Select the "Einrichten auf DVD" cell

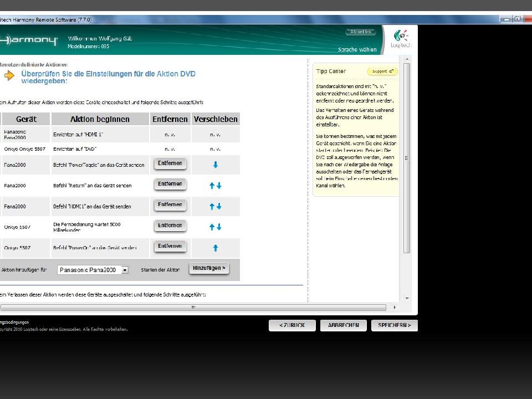(x=100, y=149)
